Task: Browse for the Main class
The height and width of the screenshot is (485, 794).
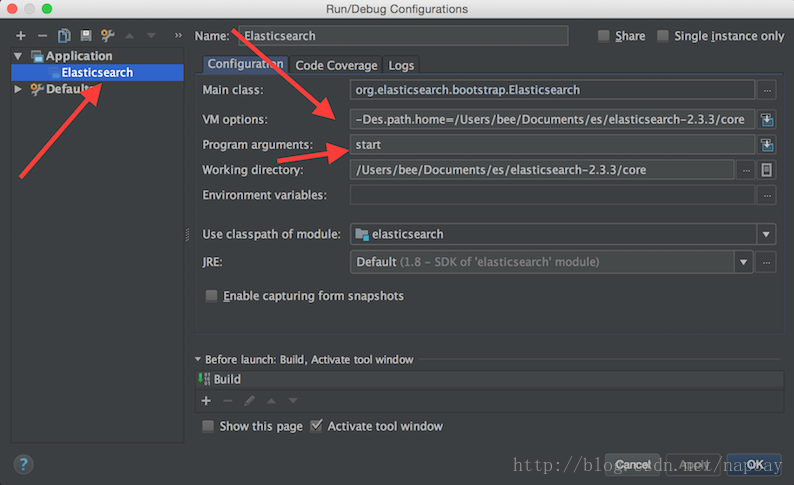Action: [x=767, y=90]
